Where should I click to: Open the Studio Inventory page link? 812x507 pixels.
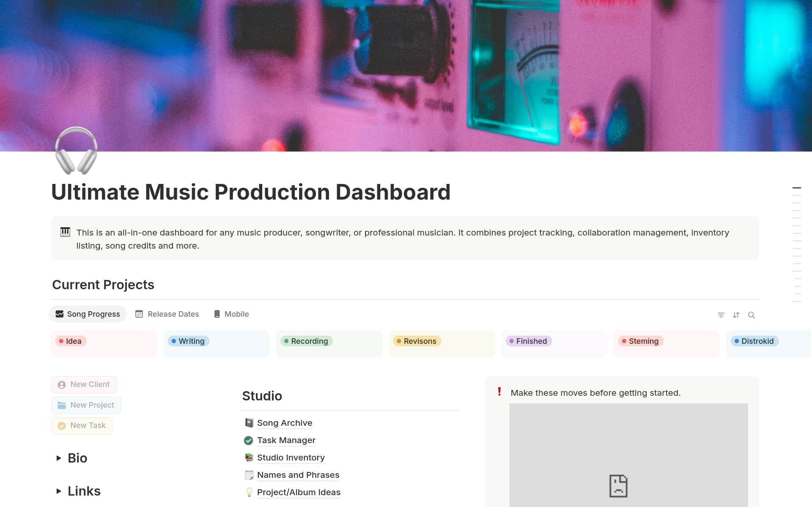click(x=291, y=458)
